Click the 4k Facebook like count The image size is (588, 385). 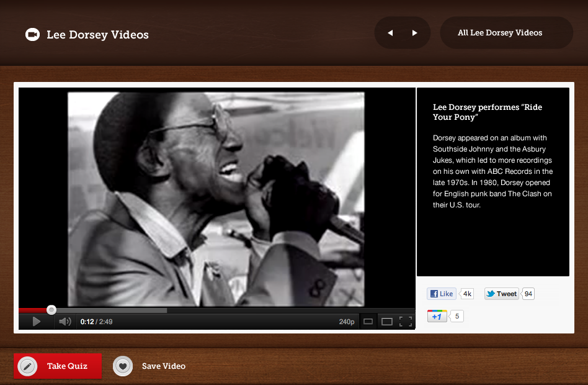(467, 294)
